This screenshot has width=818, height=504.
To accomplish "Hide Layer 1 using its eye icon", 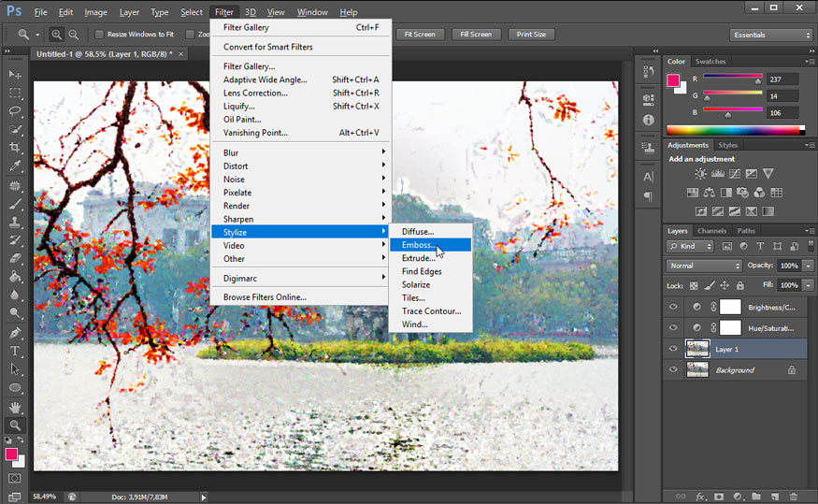I will pos(672,349).
